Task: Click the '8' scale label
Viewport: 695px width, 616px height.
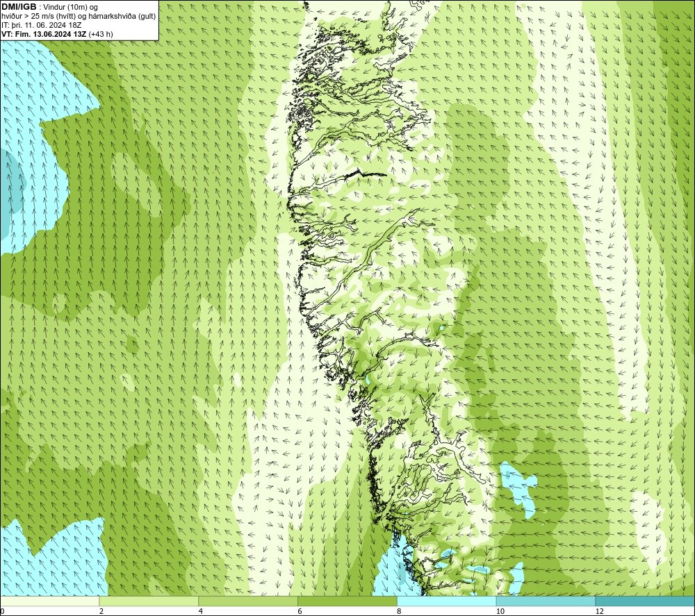Action: click(400, 611)
